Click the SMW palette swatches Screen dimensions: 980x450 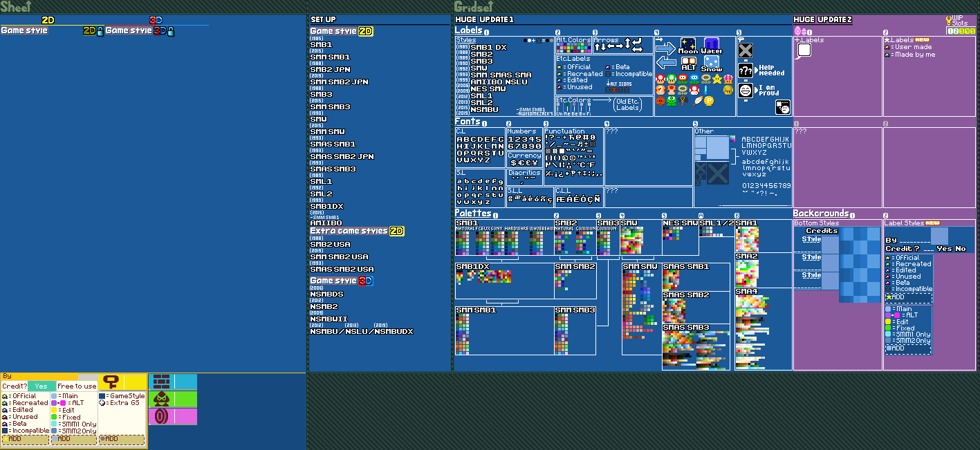[632, 241]
